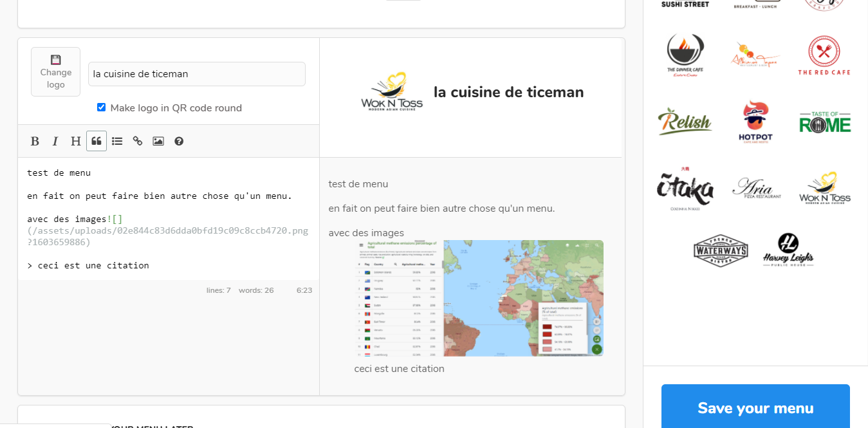
Task: Click the map image in the preview
Action: (479, 298)
